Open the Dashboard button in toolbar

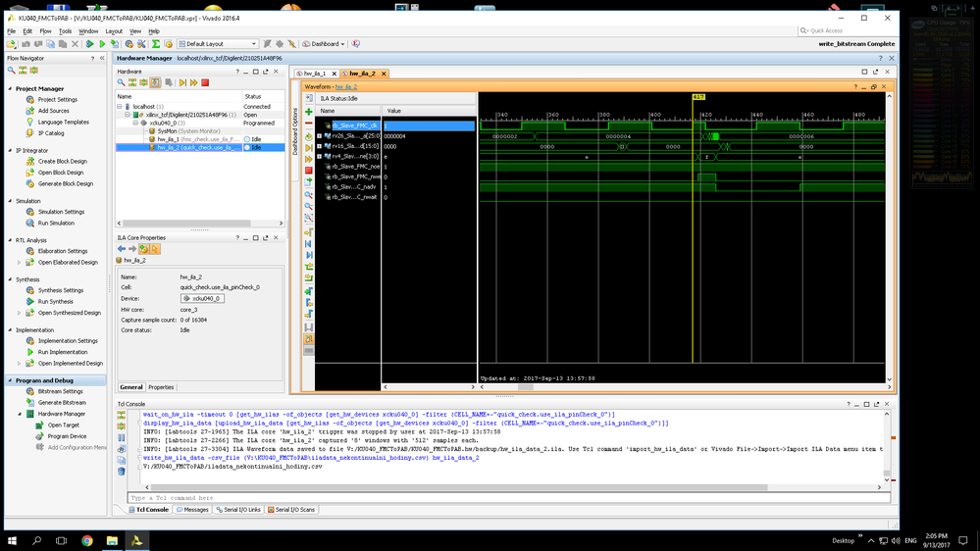(324, 44)
